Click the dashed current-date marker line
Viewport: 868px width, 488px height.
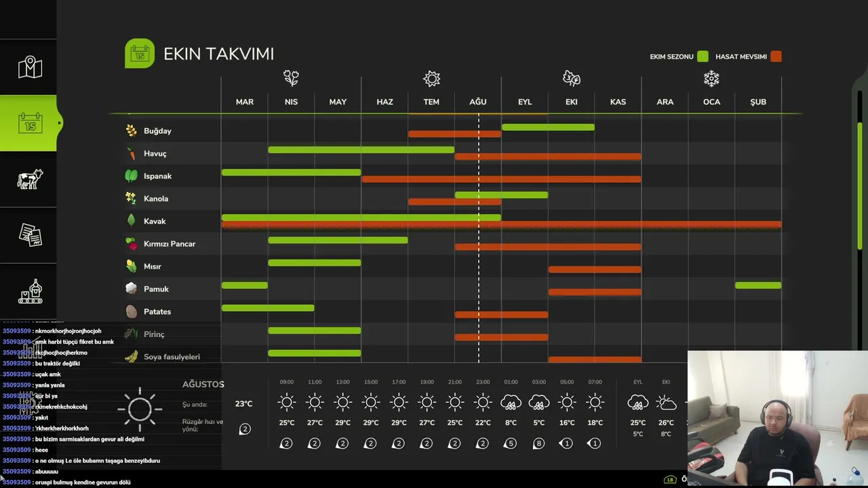point(479,237)
